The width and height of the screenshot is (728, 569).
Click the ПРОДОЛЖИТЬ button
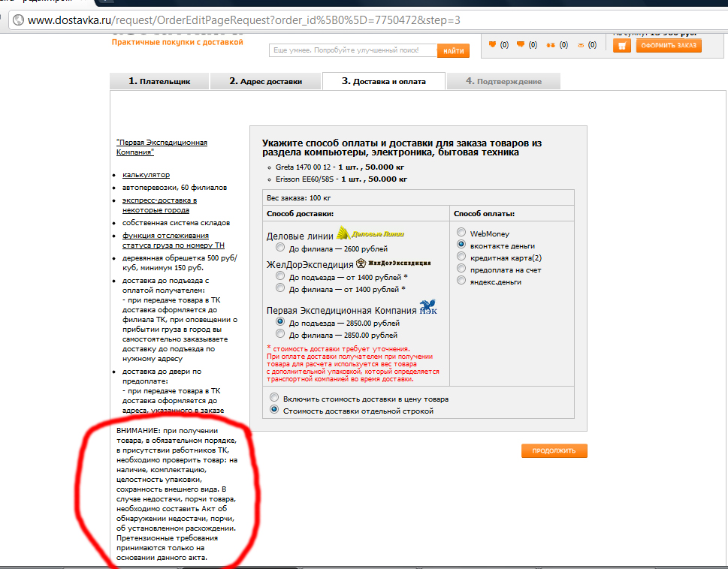(554, 450)
